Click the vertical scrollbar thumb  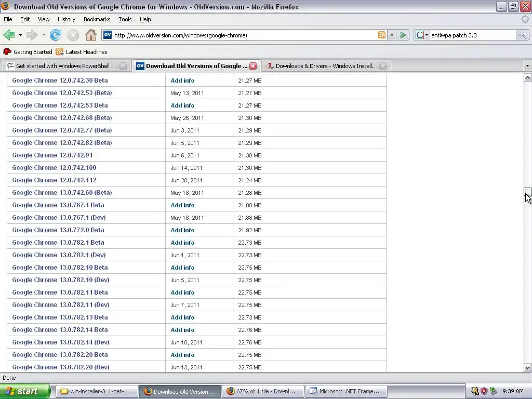(x=527, y=192)
